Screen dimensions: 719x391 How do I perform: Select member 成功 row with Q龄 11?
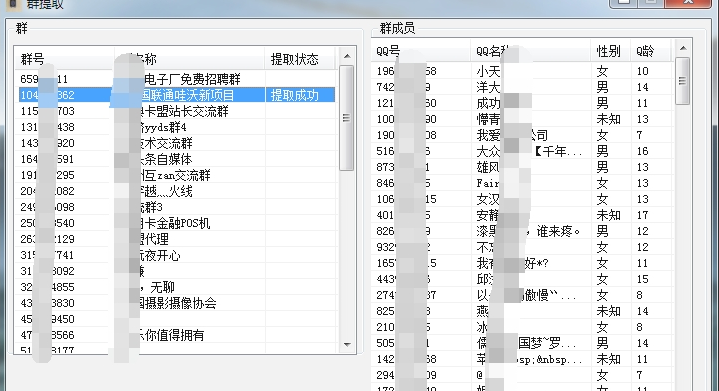click(523, 103)
